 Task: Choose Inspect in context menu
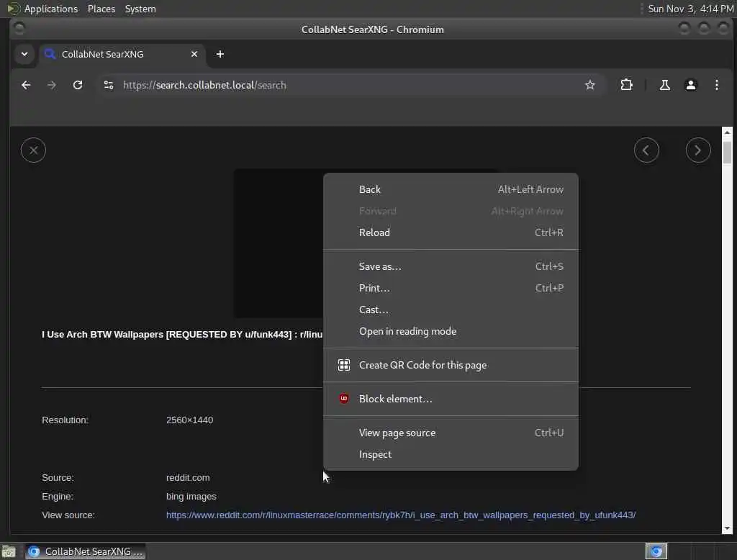click(451, 454)
